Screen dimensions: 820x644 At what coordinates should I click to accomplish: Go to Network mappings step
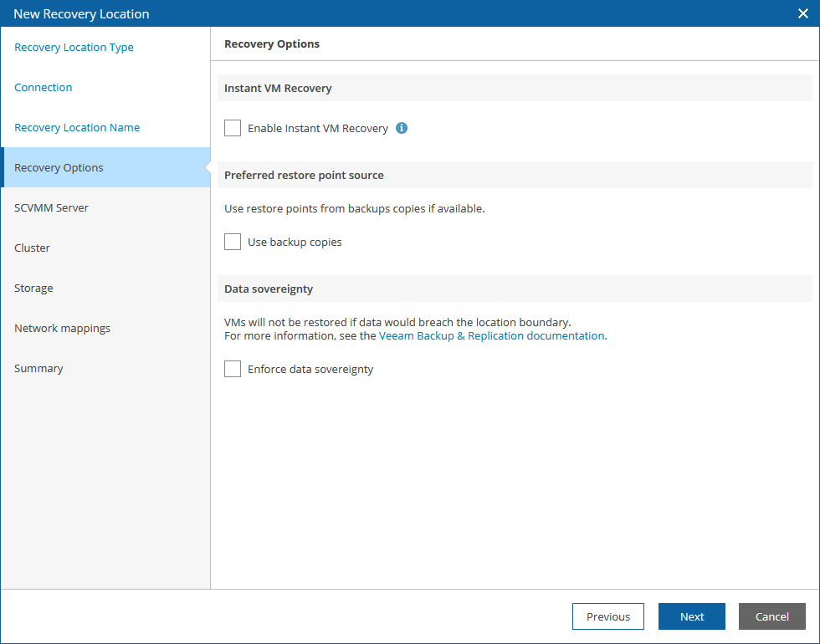pos(62,328)
